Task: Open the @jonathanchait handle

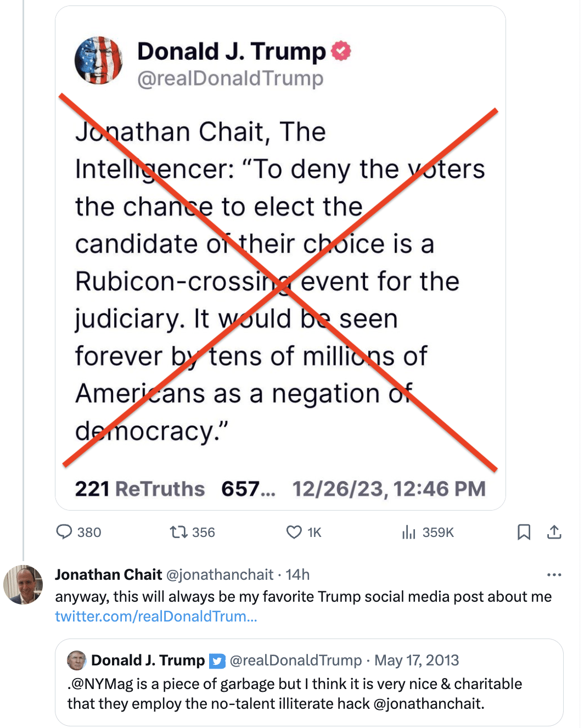Action: (x=220, y=574)
